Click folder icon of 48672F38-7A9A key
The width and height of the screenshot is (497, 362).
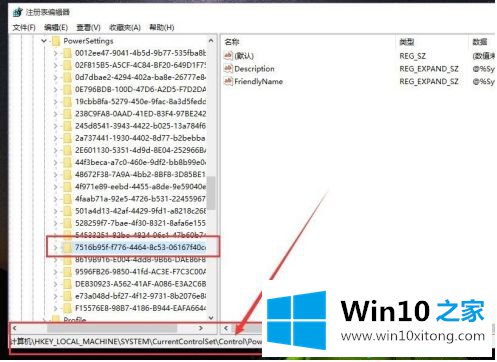coord(67,174)
